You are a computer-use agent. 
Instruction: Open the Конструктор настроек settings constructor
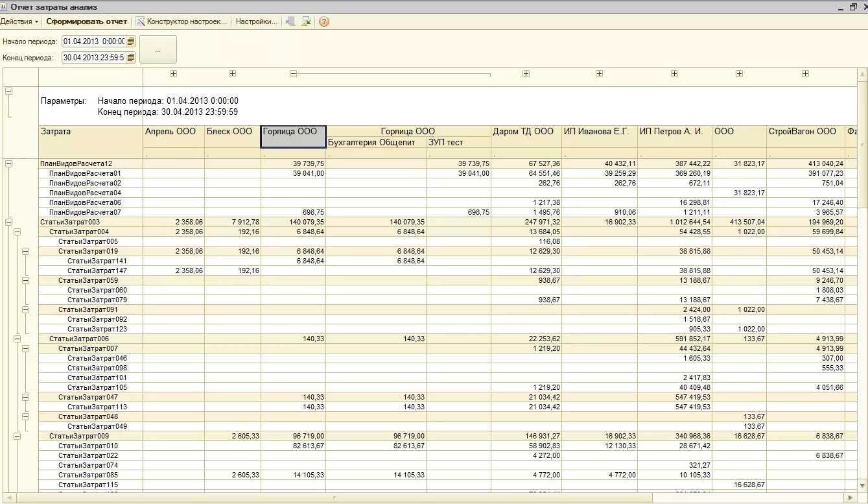click(x=182, y=21)
